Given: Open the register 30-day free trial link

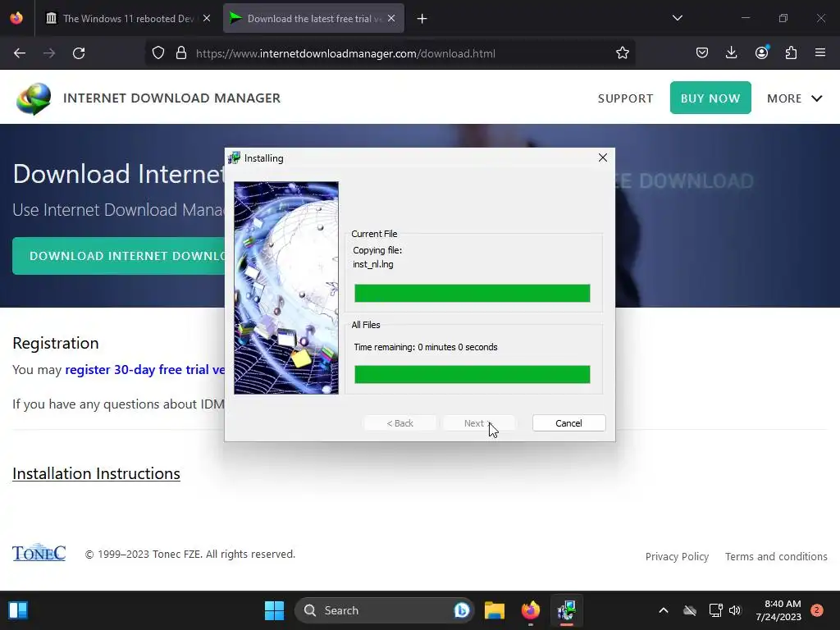Looking at the screenshot, I should (x=144, y=370).
